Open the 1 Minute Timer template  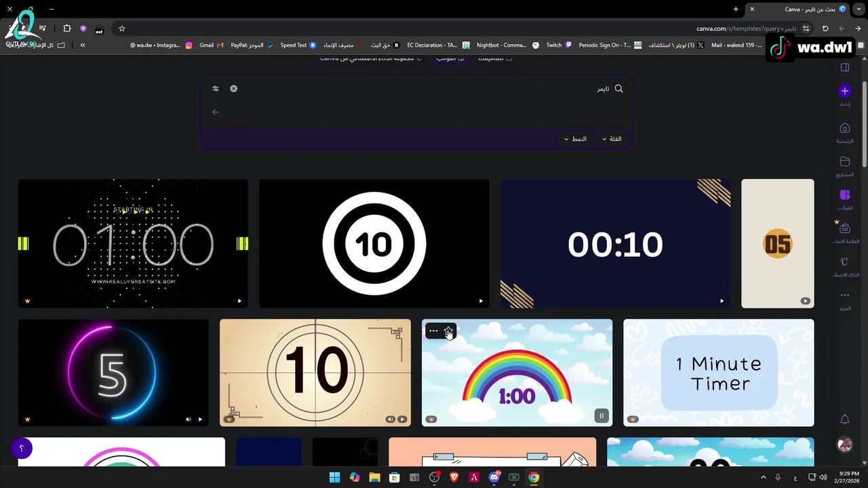click(x=718, y=373)
